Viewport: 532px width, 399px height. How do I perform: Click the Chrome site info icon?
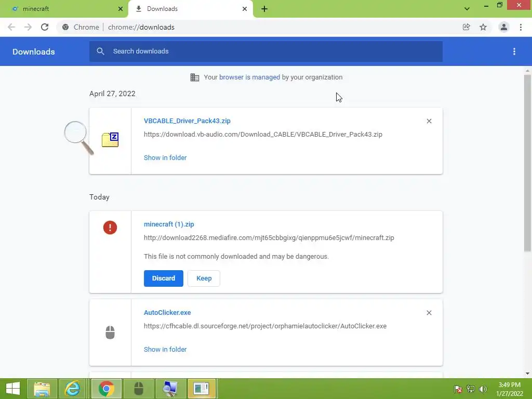[x=65, y=27]
